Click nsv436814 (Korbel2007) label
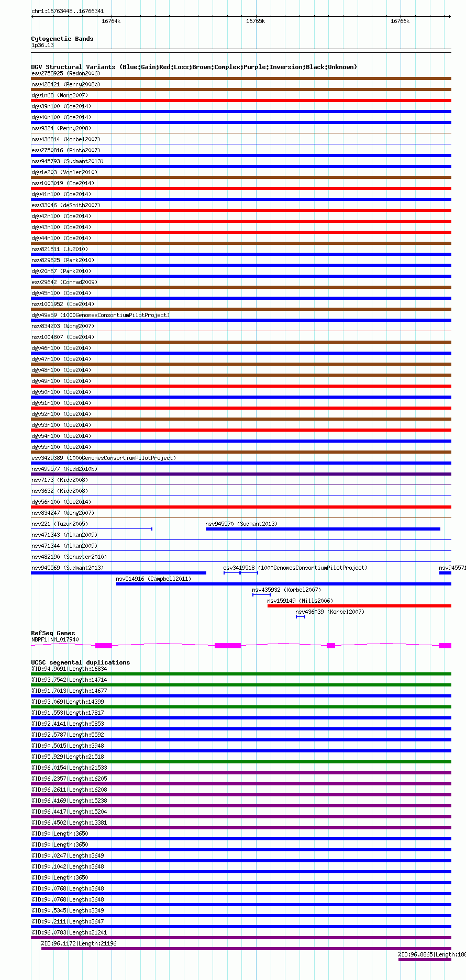The height and width of the screenshot is (980, 466). tap(66, 139)
